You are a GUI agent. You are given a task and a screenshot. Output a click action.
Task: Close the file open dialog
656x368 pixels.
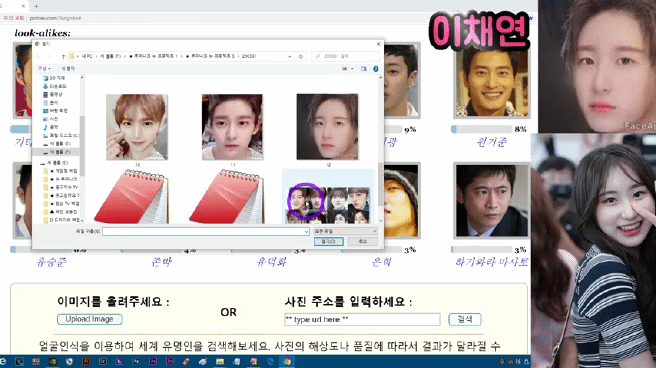pyautogui.click(x=379, y=44)
